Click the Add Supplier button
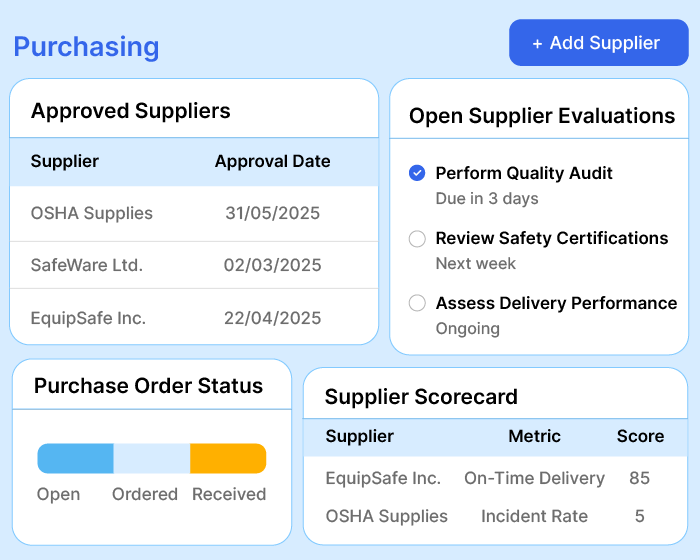 pos(598,43)
